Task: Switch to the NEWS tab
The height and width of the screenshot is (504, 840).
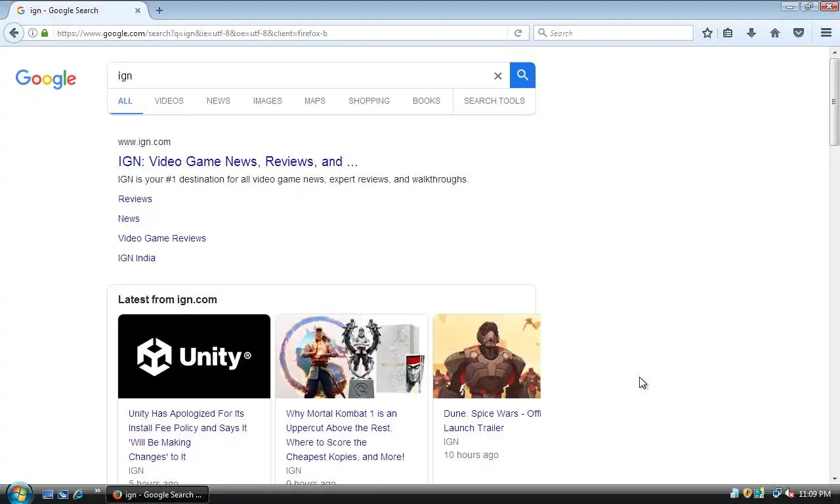Action: 219,101
